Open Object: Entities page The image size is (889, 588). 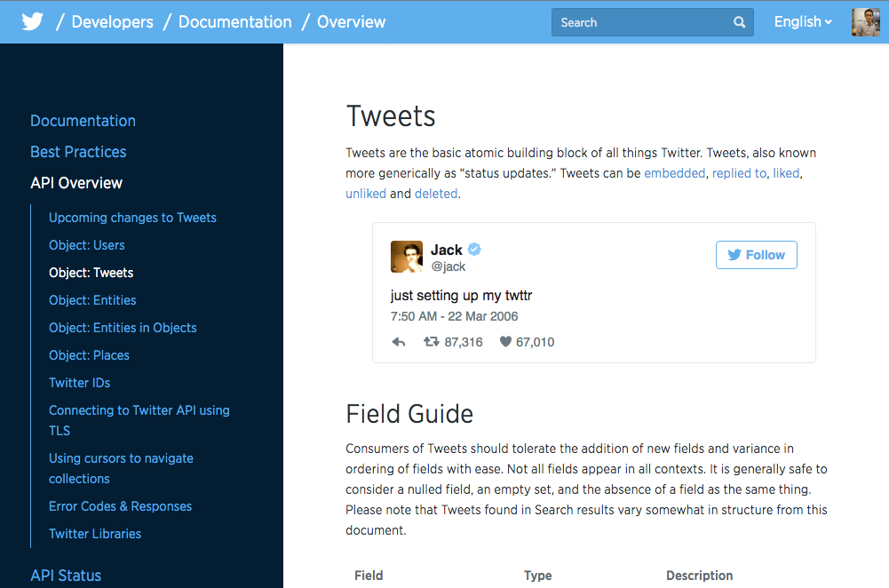[x=92, y=300]
